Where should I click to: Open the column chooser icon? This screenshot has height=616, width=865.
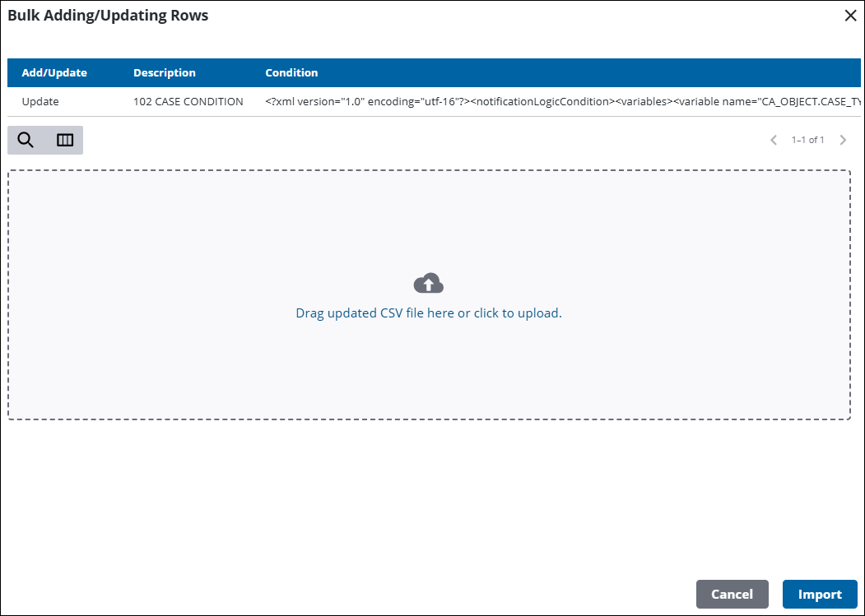pos(64,140)
